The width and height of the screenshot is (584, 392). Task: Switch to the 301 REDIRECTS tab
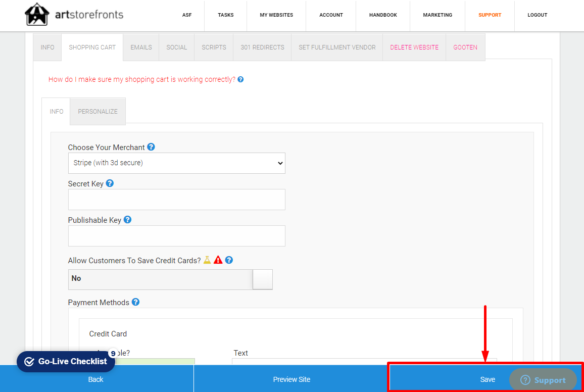click(x=262, y=47)
